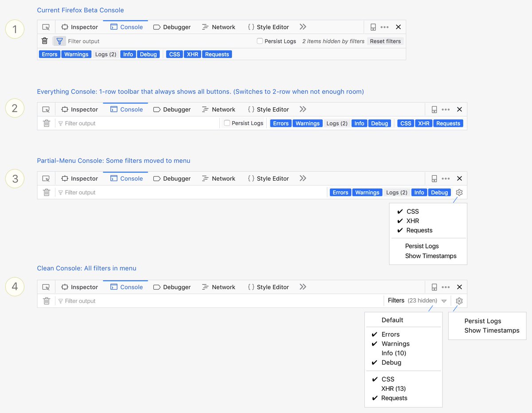Click trash clear-console icon in mockup 4

click(x=47, y=301)
